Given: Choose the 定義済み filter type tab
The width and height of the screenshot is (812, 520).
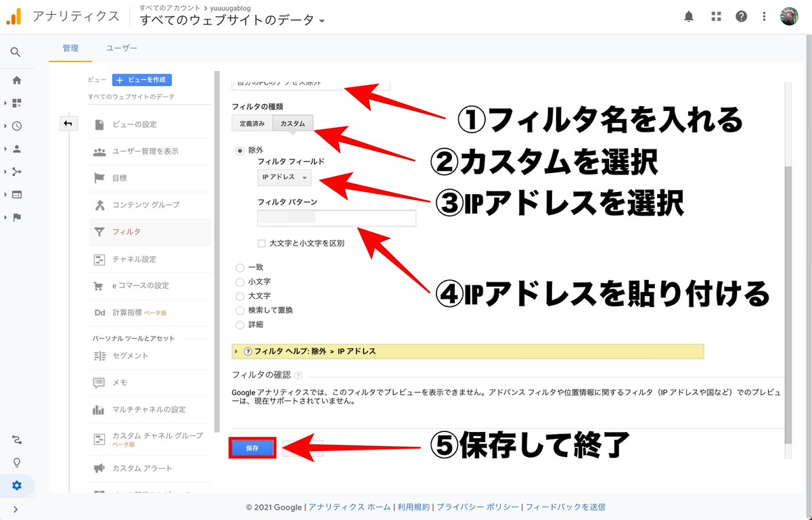Looking at the screenshot, I should click(252, 123).
